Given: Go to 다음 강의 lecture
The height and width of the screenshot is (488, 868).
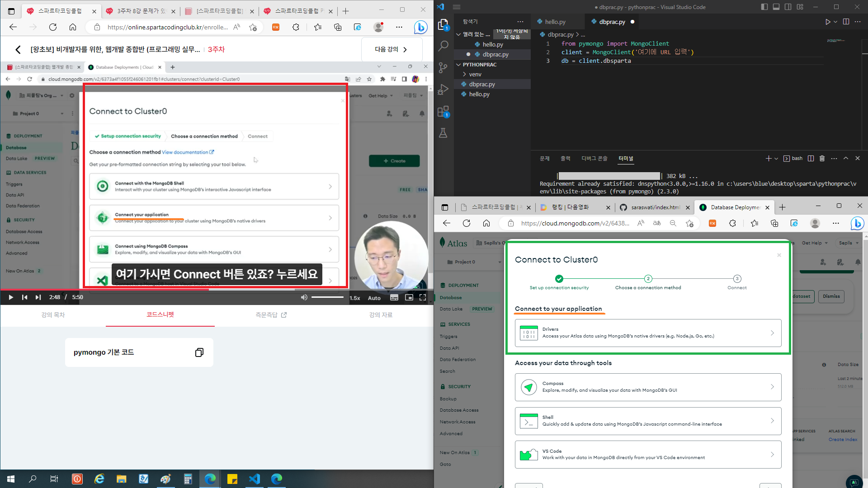Looking at the screenshot, I should pyautogui.click(x=392, y=49).
